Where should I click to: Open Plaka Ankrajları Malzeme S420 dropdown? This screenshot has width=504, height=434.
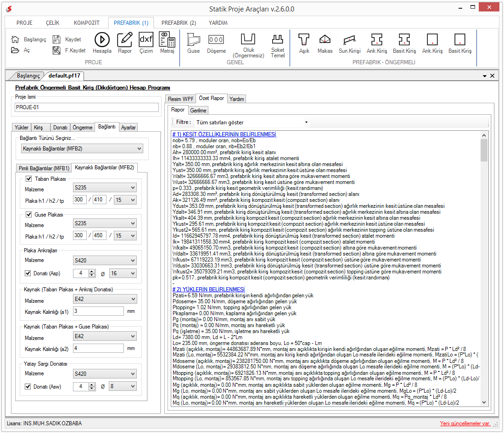tap(105, 260)
